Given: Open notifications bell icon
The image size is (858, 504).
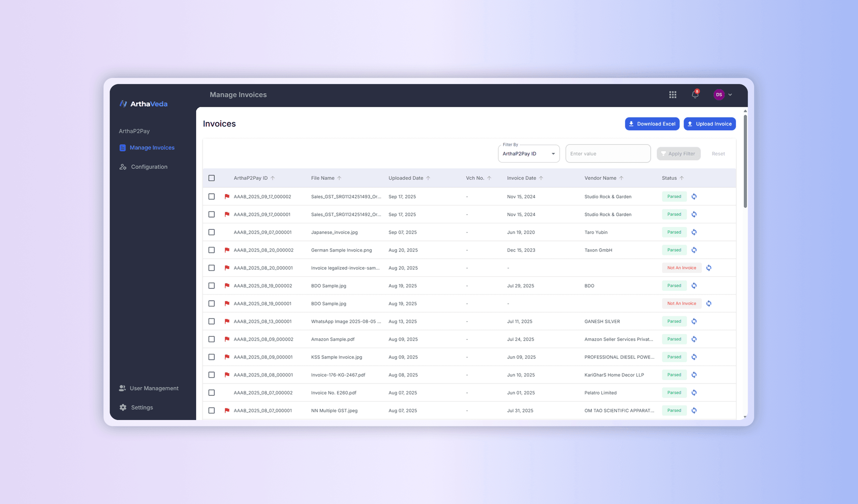Looking at the screenshot, I should (695, 94).
